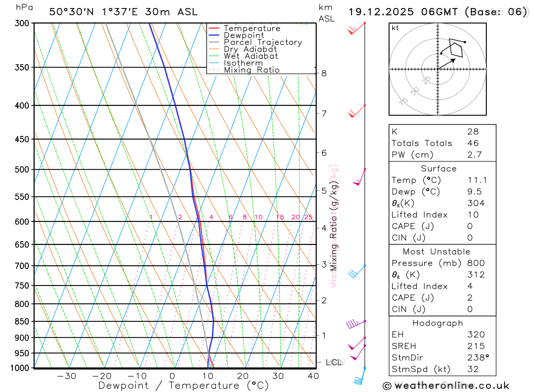Click the red wind barb at 300 hPa
The height and width of the screenshot is (392, 535).
356,29
